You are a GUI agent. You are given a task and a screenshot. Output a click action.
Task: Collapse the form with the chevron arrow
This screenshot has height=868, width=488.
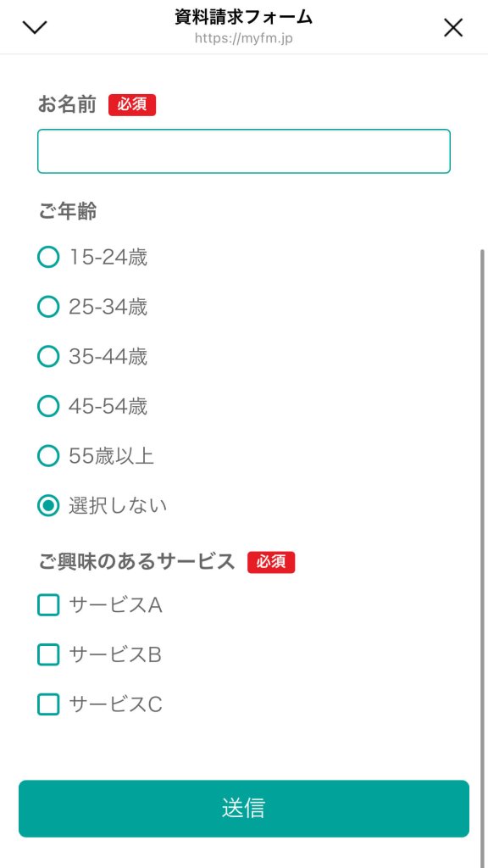tap(34, 26)
